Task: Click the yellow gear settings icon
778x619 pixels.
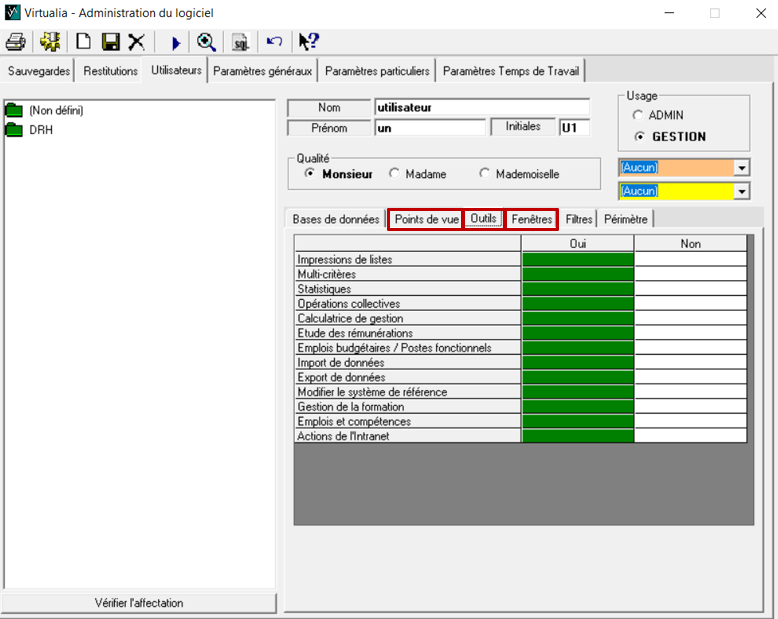Action: 50,42
